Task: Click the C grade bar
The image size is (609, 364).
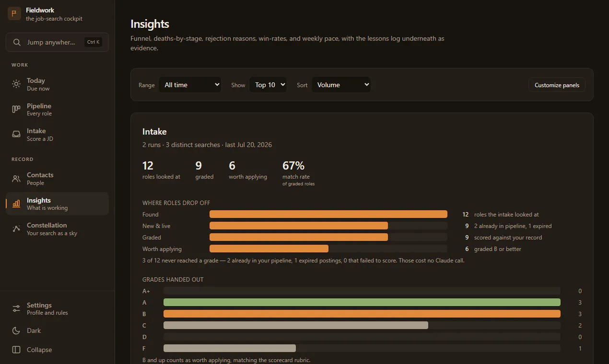Action: pos(296,325)
